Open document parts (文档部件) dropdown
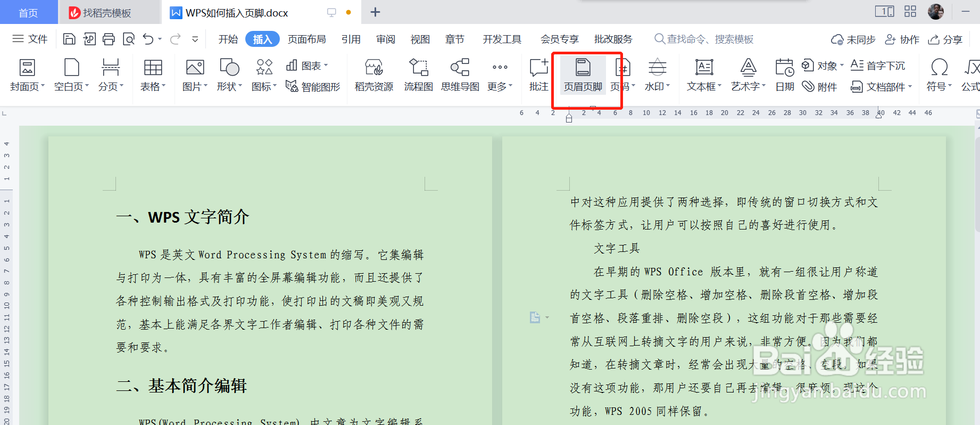This screenshot has height=425, width=980. 881,86
